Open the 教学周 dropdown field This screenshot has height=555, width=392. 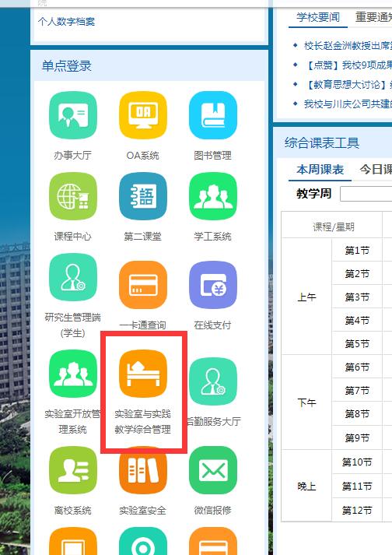point(366,194)
